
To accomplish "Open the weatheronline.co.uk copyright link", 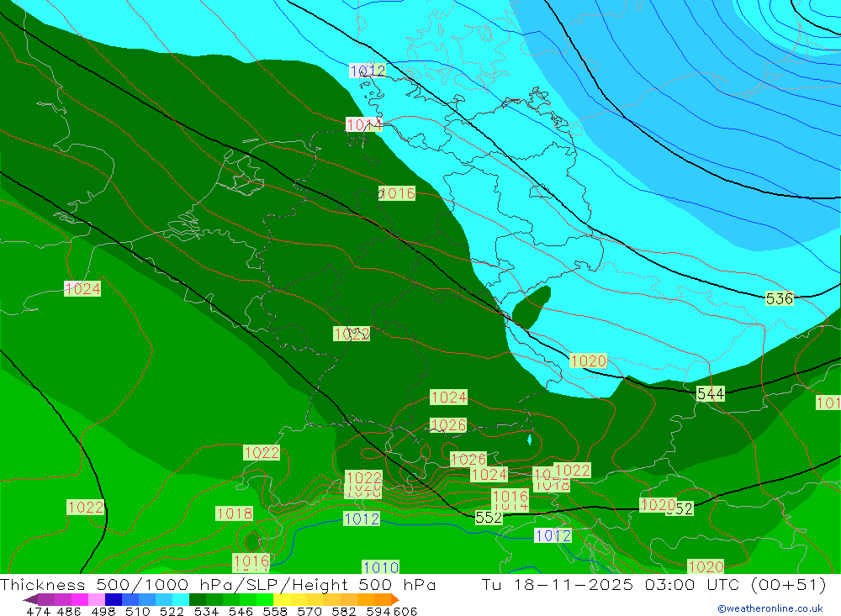I will tap(770, 608).
